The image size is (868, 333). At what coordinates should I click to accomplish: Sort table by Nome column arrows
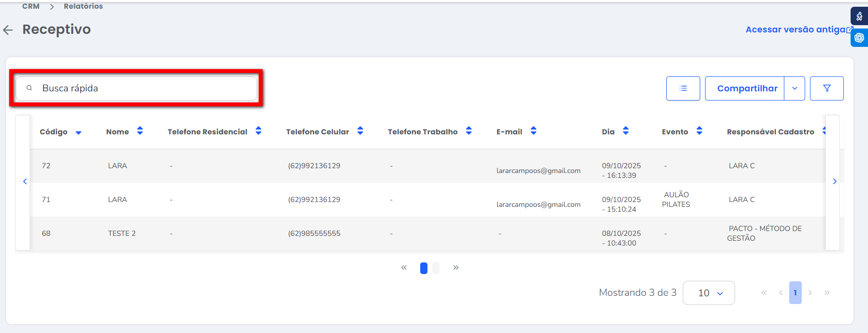point(140,131)
